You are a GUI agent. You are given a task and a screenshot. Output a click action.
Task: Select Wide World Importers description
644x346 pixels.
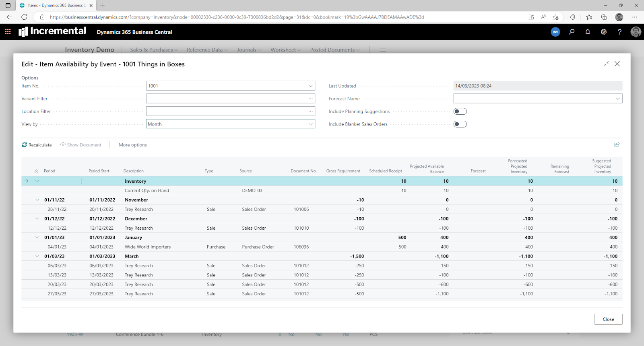[148, 247]
